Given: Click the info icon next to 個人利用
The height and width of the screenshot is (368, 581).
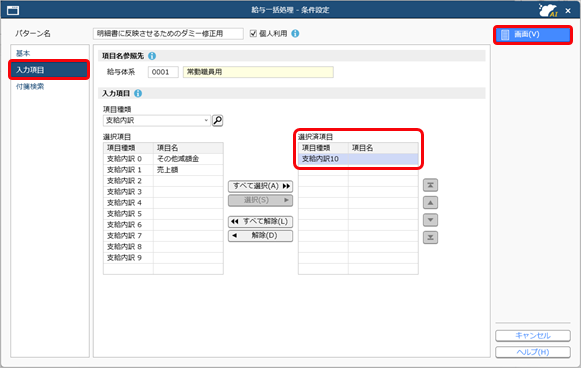Looking at the screenshot, I should pos(295,33).
